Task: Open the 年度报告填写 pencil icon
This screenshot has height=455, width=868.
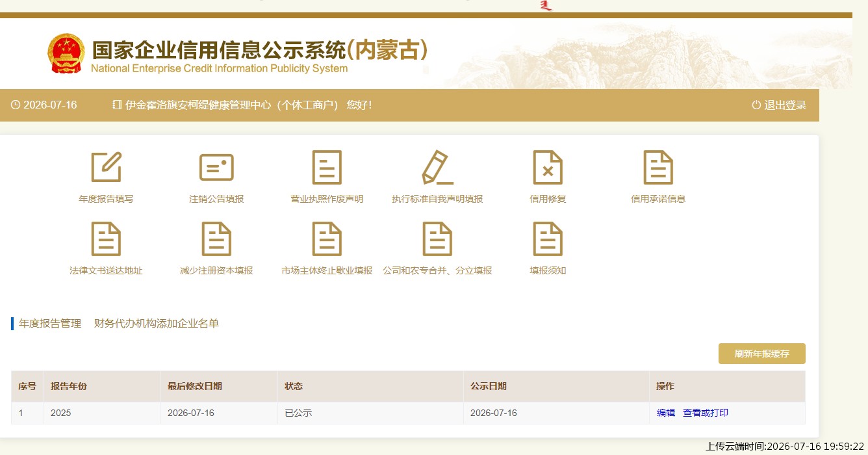Action: tap(106, 167)
